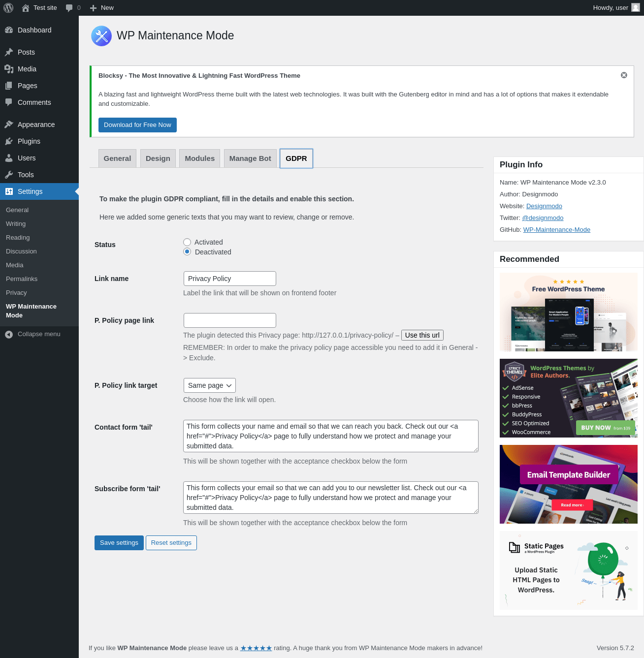Click the plus New icon in admin bar

pos(93,8)
